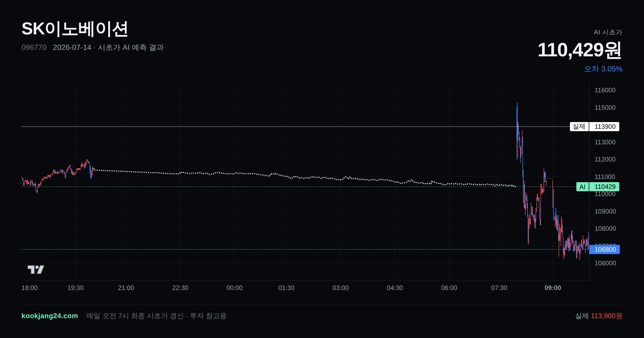Click the 2026-07-14 date subtitle

pyautogui.click(x=72, y=47)
